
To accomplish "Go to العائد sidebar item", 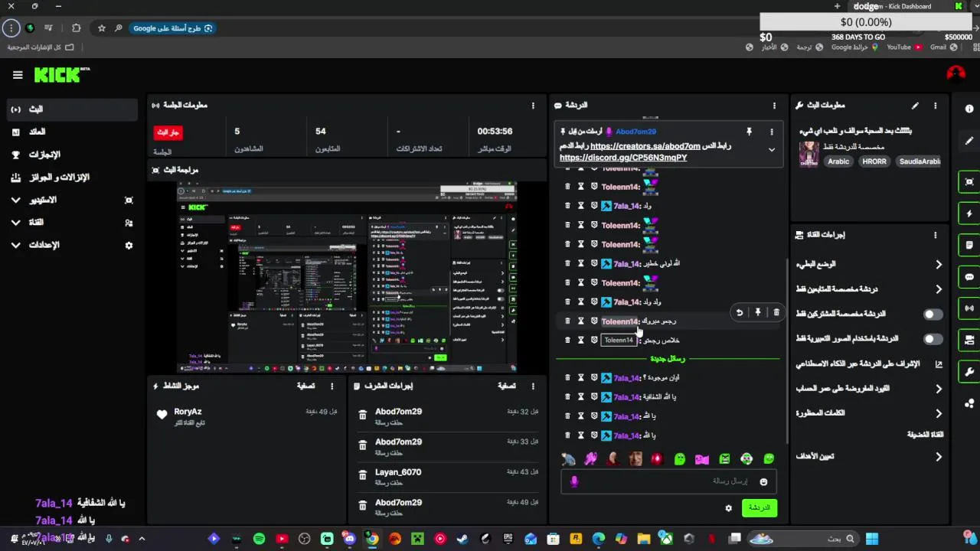I will tap(72, 132).
